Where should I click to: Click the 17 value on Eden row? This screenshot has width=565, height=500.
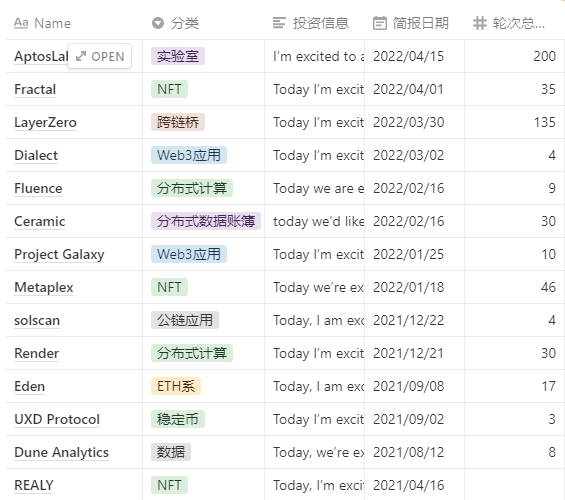coord(549,387)
